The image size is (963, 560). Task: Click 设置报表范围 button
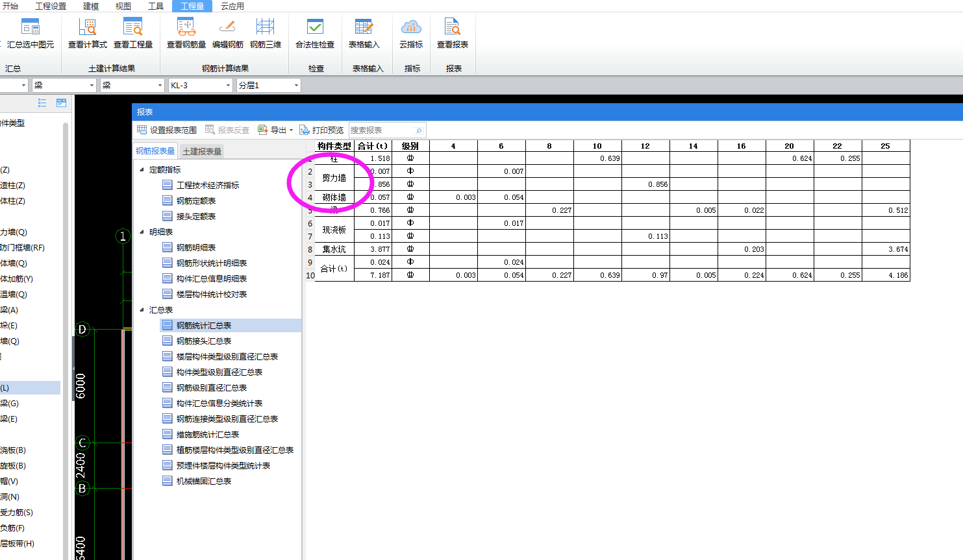(x=167, y=130)
